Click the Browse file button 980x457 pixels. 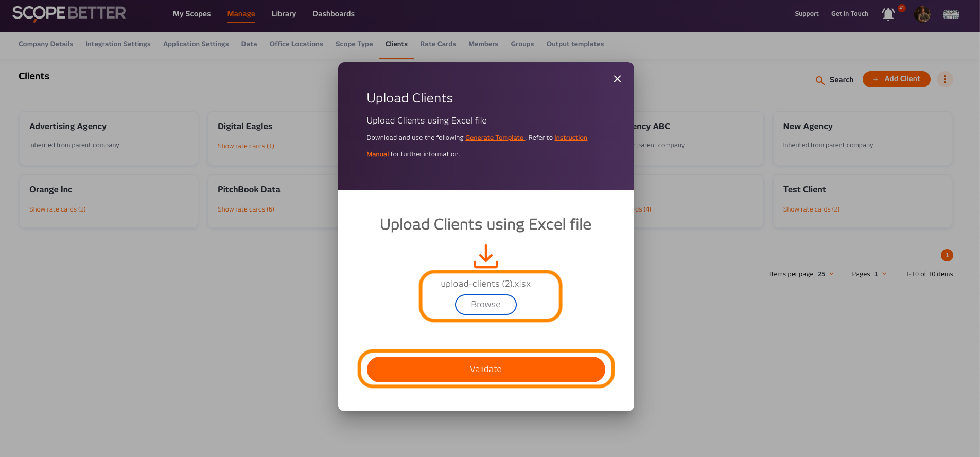pos(485,304)
